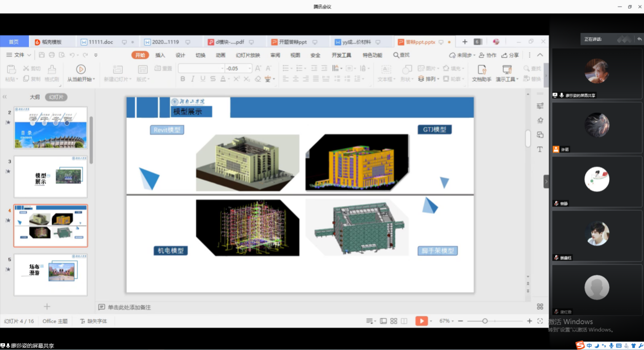This screenshot has height=350, width=644.
Task: Toggle to 大纲 outline view
Action: (x=35, y=97)
